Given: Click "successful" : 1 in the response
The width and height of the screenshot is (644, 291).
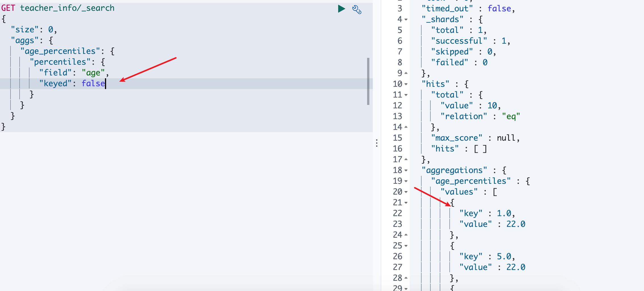Looking at the screenshot, I should click(x=471, y=41).
